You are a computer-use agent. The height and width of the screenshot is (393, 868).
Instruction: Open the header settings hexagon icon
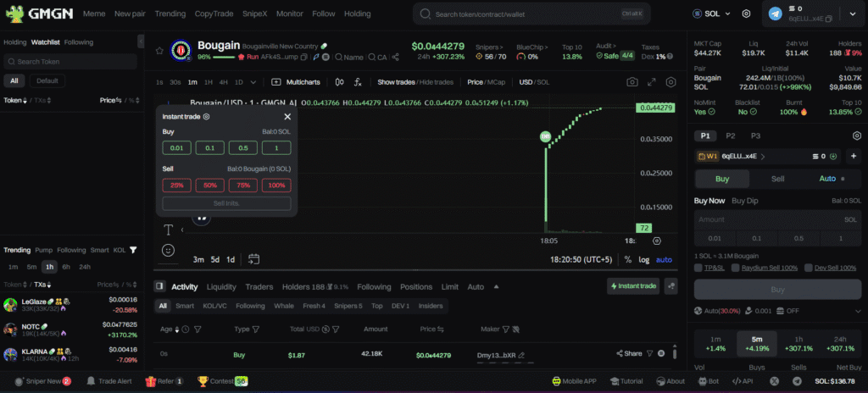pyautogui.click(x=746, y=14)
